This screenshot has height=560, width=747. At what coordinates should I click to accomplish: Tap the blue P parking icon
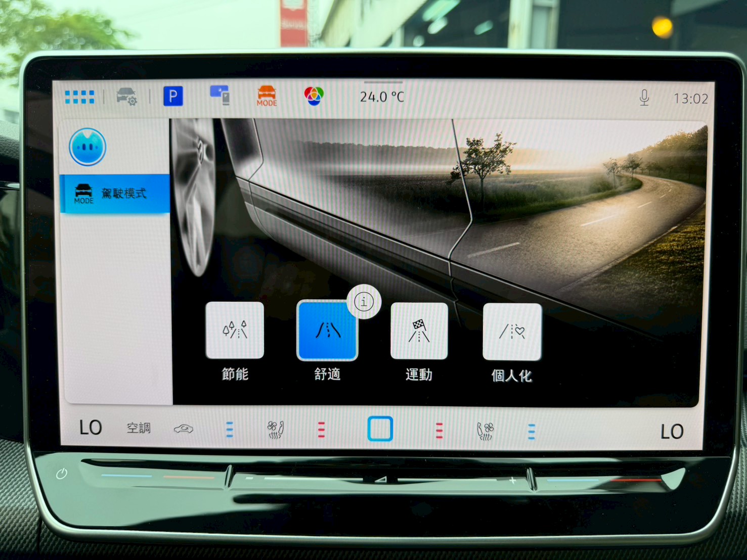tap(173, 96)
